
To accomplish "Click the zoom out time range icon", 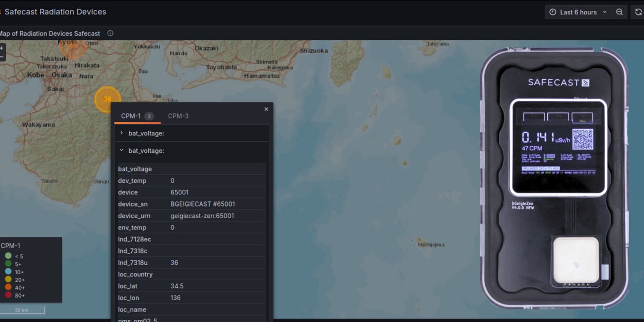I will pos(620,12).
